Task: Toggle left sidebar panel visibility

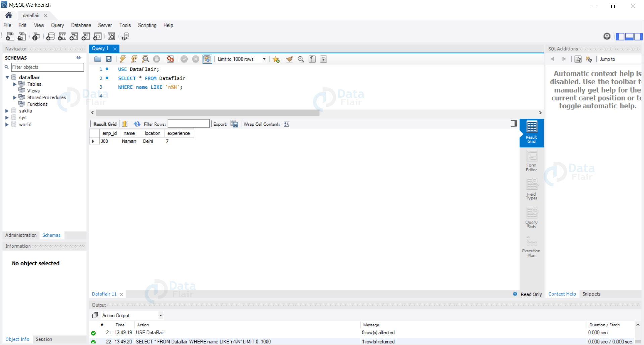Action: (620, 36)
